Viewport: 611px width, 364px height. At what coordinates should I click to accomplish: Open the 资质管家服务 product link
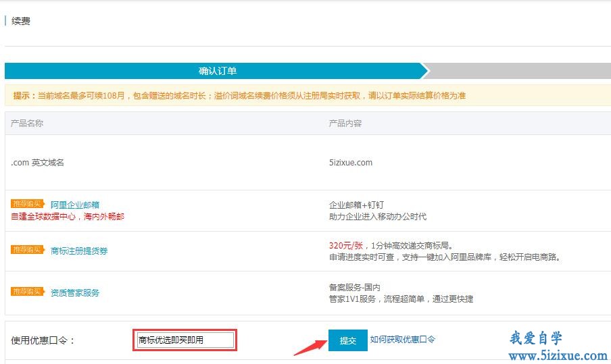[x=75, y=292]
